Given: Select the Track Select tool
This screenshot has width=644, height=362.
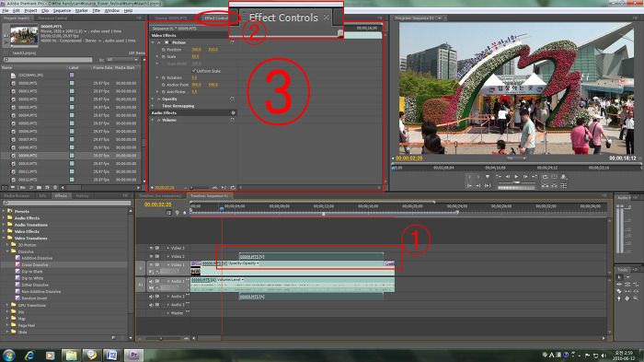Looking at the screenshot, I should point(627,277).
